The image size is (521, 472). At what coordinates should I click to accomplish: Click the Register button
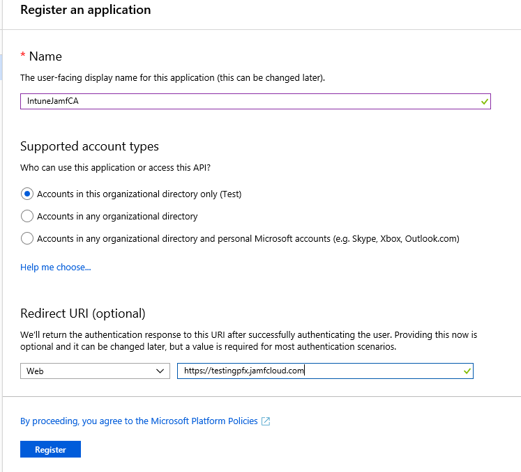click(50, 449)
